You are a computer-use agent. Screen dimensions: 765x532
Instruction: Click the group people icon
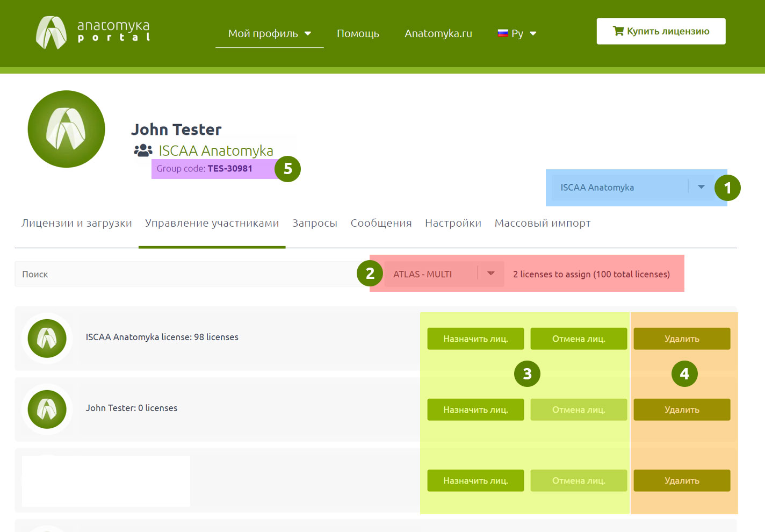(143, 150)
